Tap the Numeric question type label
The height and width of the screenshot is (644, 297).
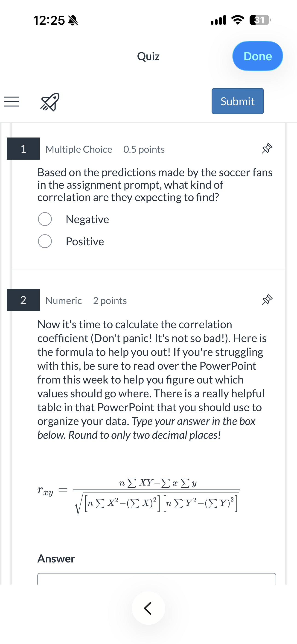[x=64, y=301]
